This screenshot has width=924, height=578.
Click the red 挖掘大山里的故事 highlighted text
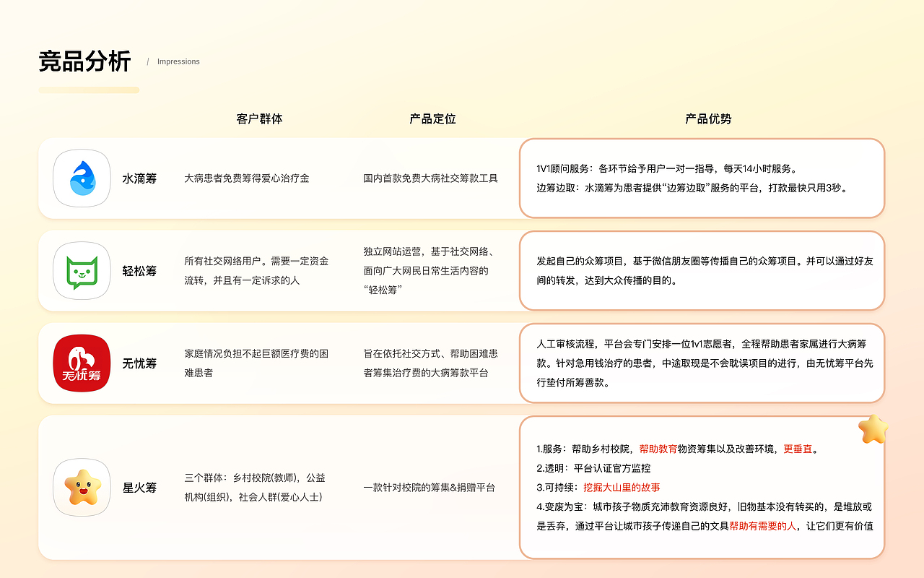622,487
